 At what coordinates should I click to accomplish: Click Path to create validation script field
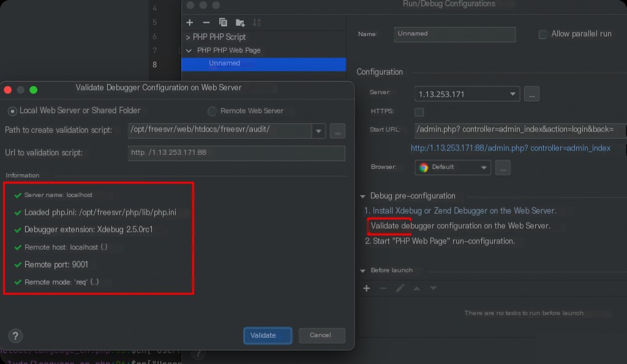coord(220,131)
